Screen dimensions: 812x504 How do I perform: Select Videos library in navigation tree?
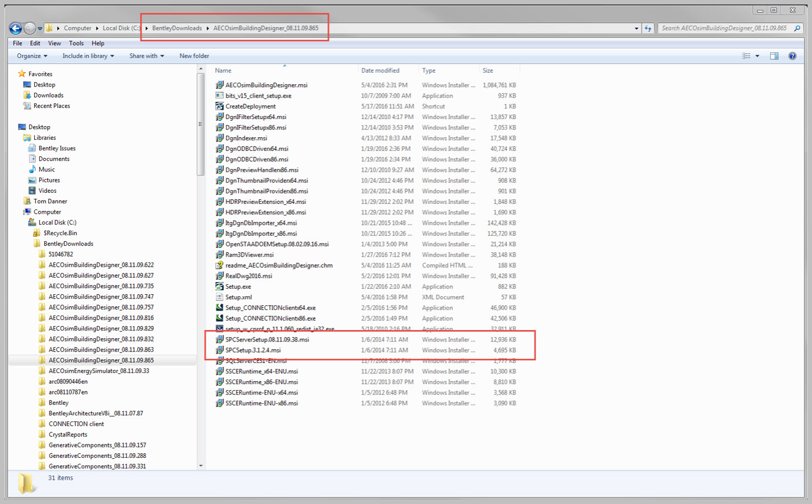(x=47, y=191)
